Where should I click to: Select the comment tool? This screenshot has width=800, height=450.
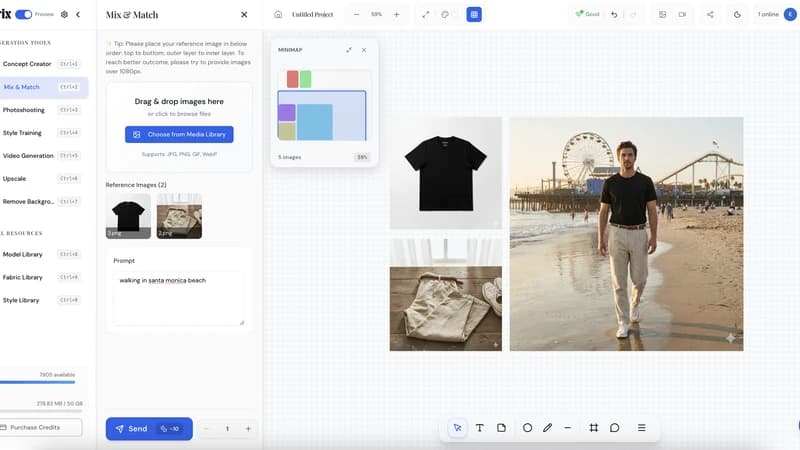615,428
